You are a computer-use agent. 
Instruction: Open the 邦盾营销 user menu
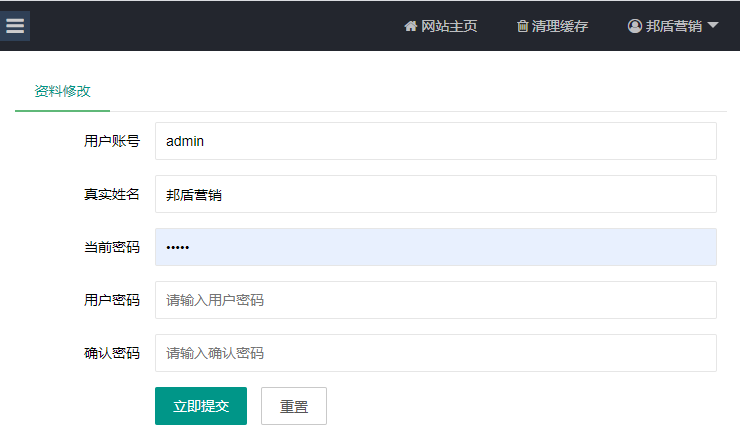click(x=673, y=26)
